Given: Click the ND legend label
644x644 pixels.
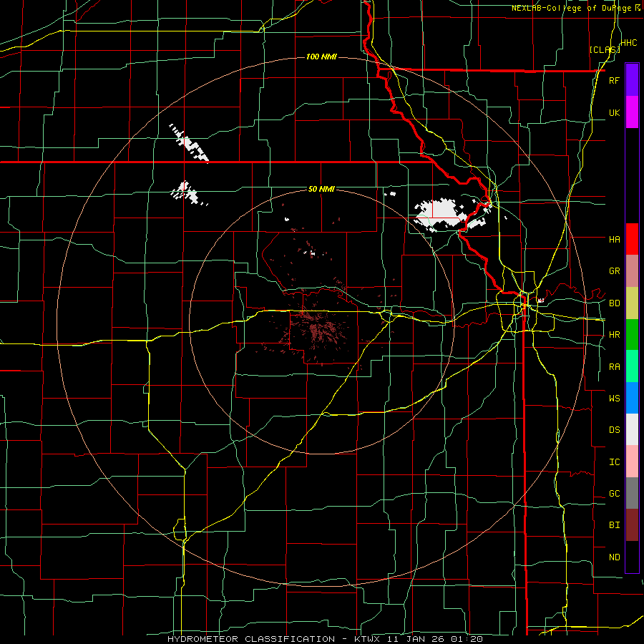Looking at the screenshot, I should 614,557.
